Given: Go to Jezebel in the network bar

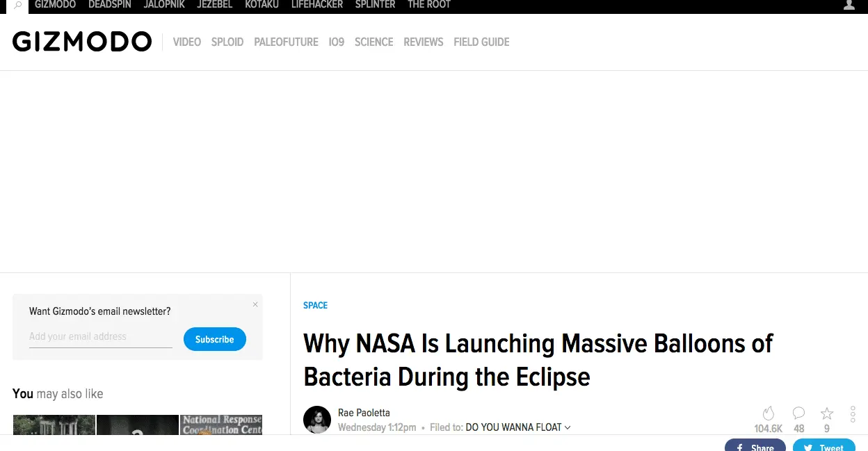Looking at the screenshot, I should tap(215, 5).
